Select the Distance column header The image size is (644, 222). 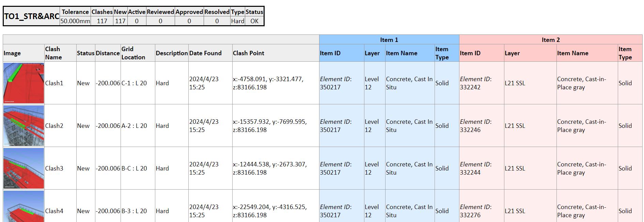click(108, 53)
